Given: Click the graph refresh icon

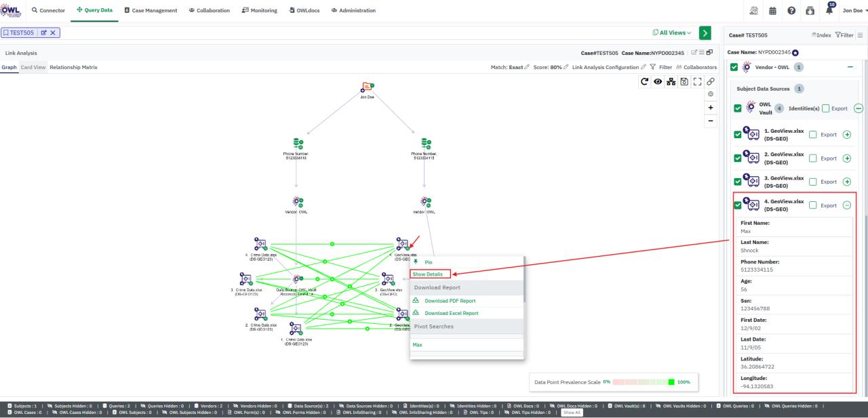Looking at the screenshot, I should (644, 81).
